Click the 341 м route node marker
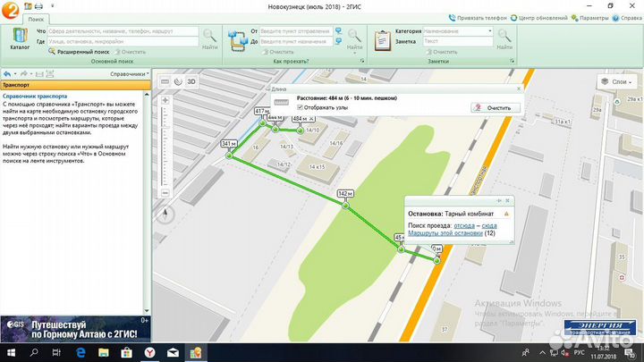Viewport: 644px width, 362px height. 229,156
